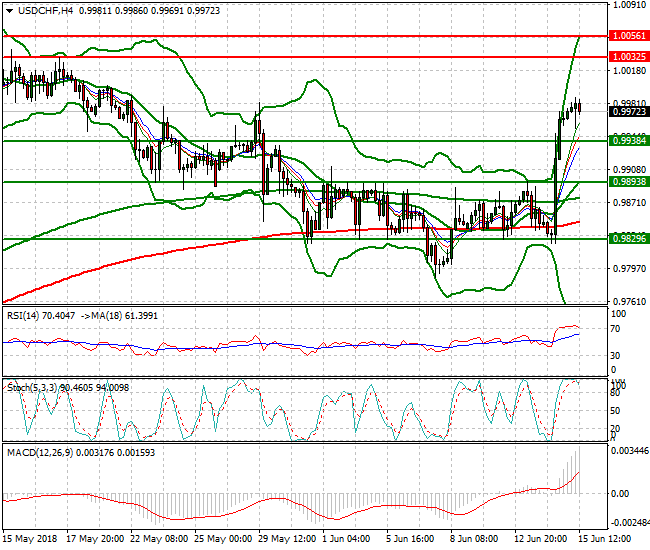This screenshot has height=550, width=650.
Task: Click the 29 May 12:00 time label
Action: (x=287, y=539)
